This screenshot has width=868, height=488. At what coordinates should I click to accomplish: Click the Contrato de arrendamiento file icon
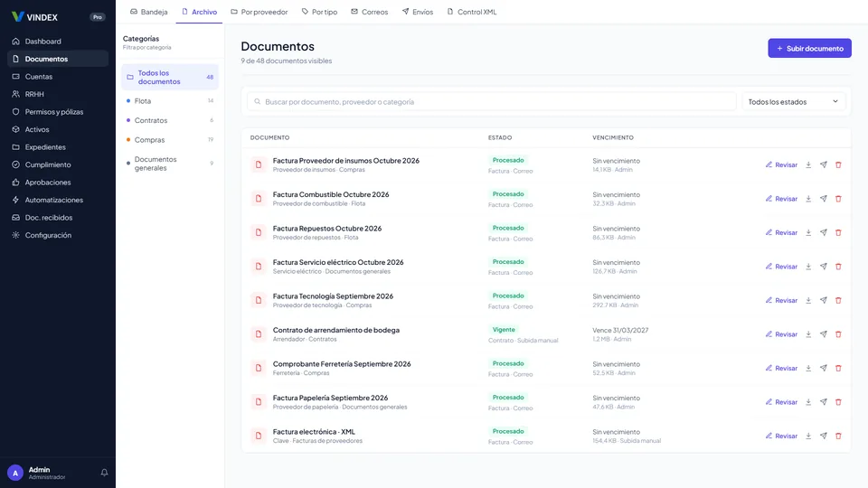[259, 334]
